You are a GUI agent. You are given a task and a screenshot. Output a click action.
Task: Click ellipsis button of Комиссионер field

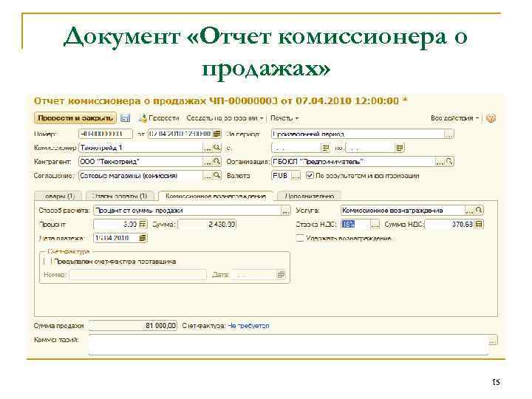pyautogui.click(x=208, y=148)
